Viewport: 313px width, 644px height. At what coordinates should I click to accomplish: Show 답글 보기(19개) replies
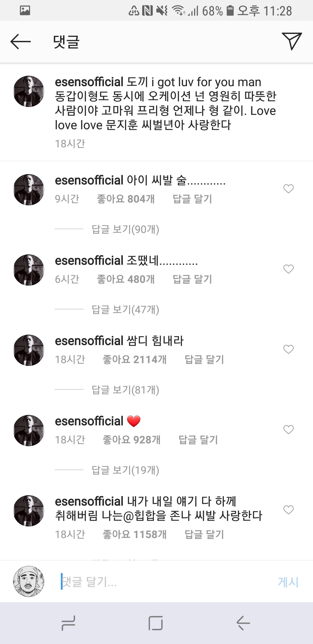[x=125, y=470]
